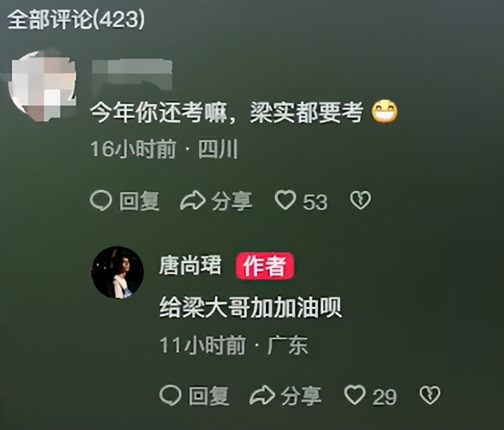The width and height of the screenshot is (504, 430).
Task: Click 分享 text under the first comment
Action: [x=232, y=201]
